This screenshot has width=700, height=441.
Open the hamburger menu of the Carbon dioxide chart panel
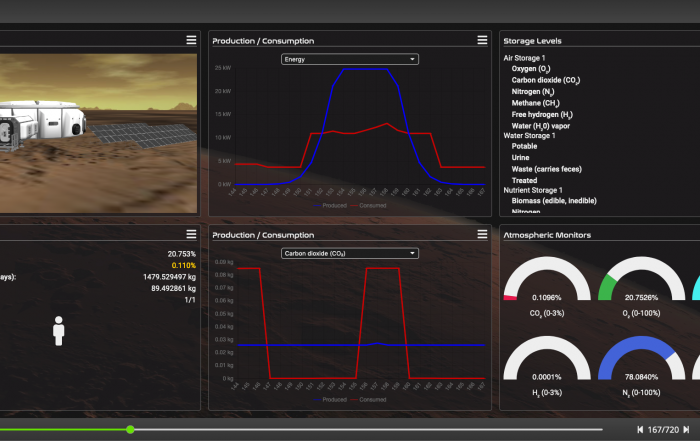coord(481,234)
